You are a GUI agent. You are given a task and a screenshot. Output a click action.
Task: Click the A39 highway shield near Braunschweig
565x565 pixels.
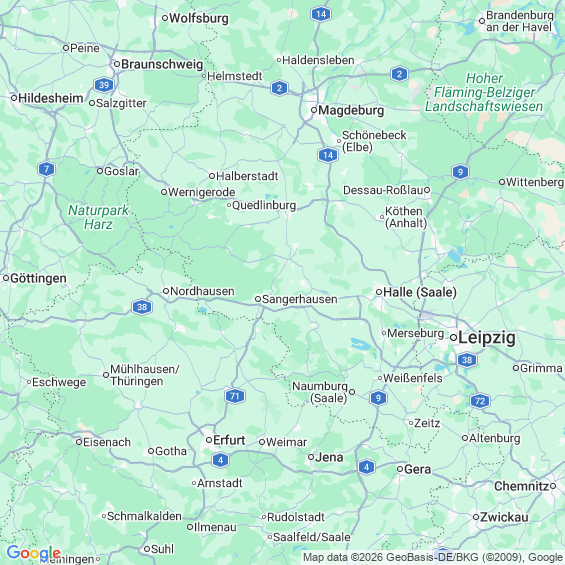[x=104, y=85]
